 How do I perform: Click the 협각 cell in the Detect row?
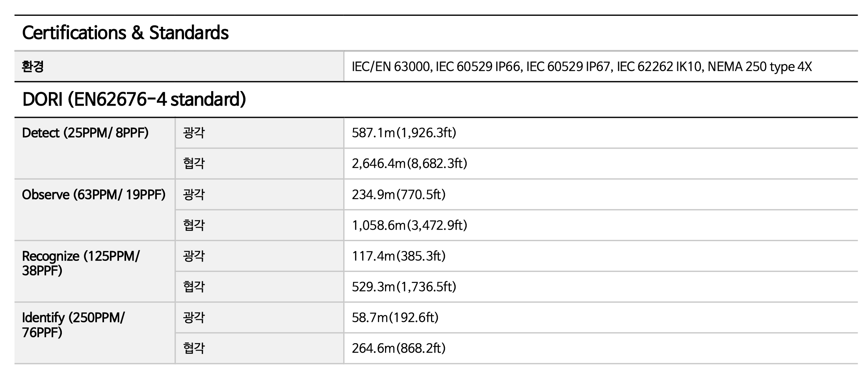coord(194,164)
